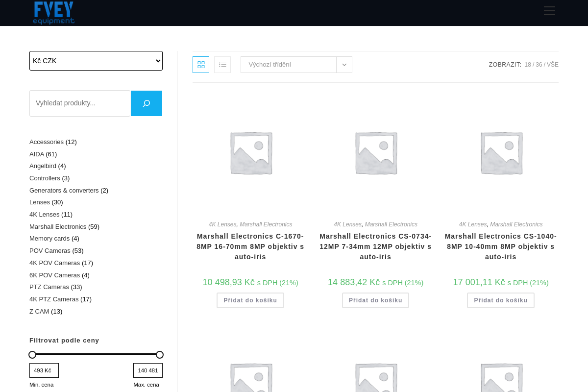Show 18 products per page

click(528, 65)
